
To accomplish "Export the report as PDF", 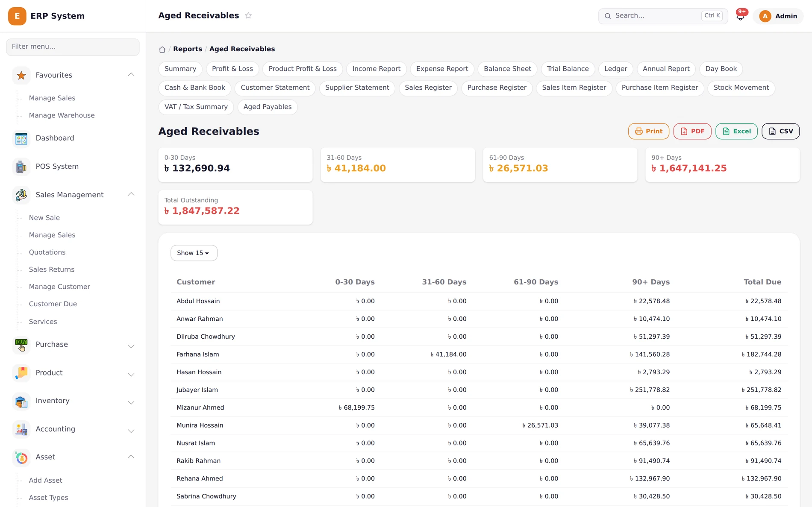I will click(x=692, y=131).
